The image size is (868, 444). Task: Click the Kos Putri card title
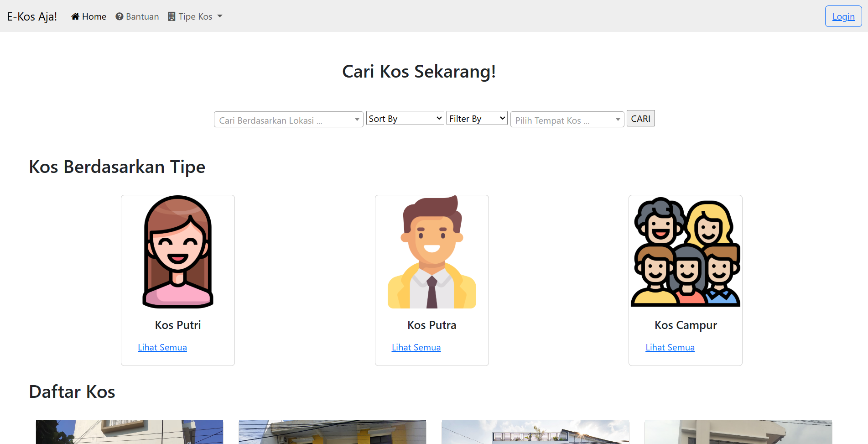[x=178, y=325]
